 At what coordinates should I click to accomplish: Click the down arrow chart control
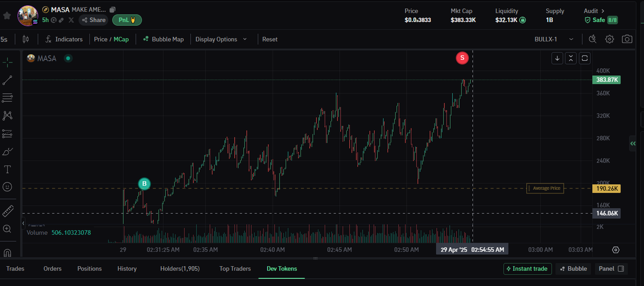[558, 58]
